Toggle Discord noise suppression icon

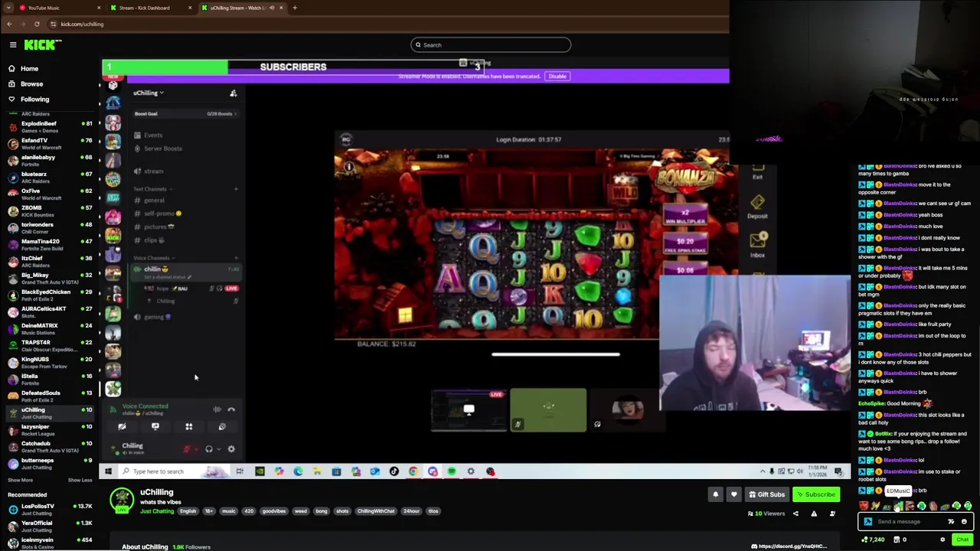point(217,409)
